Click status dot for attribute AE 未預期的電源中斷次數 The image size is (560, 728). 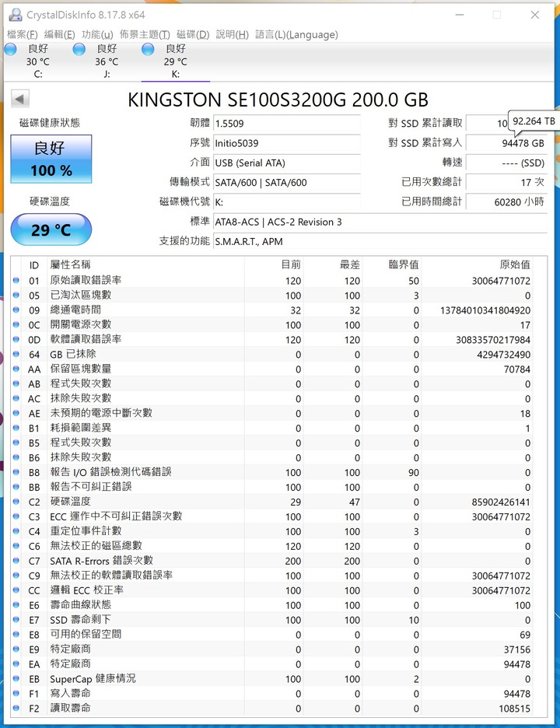click(16, 413)
